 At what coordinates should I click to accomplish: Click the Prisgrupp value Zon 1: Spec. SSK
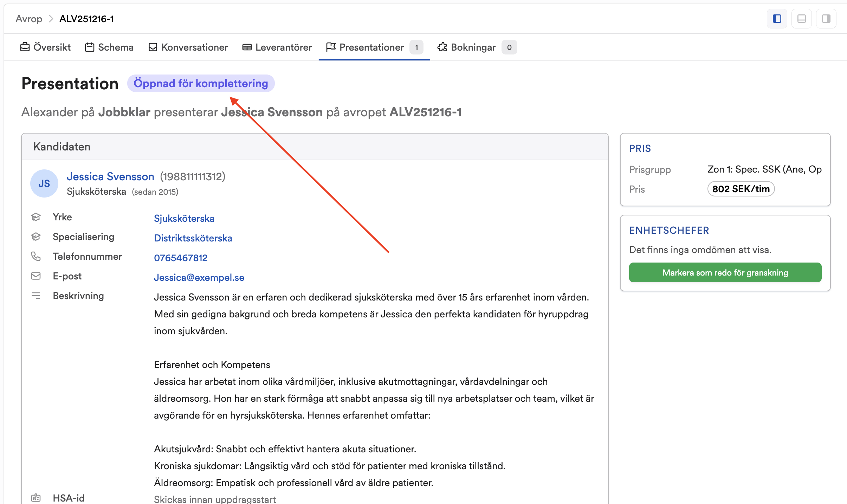[764, 169]
